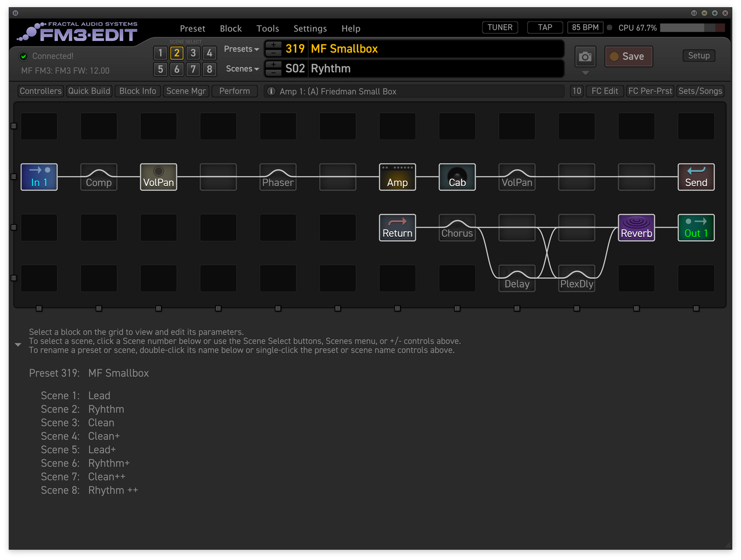Click the CPU usage meter bar

[x=692, y=28]
